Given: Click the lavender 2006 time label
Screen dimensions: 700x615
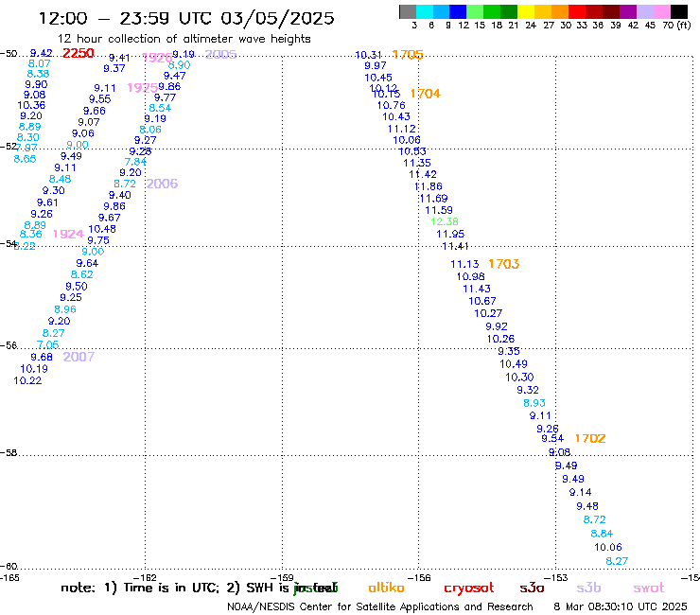Looking at the screenshot, I should (162, 184).
